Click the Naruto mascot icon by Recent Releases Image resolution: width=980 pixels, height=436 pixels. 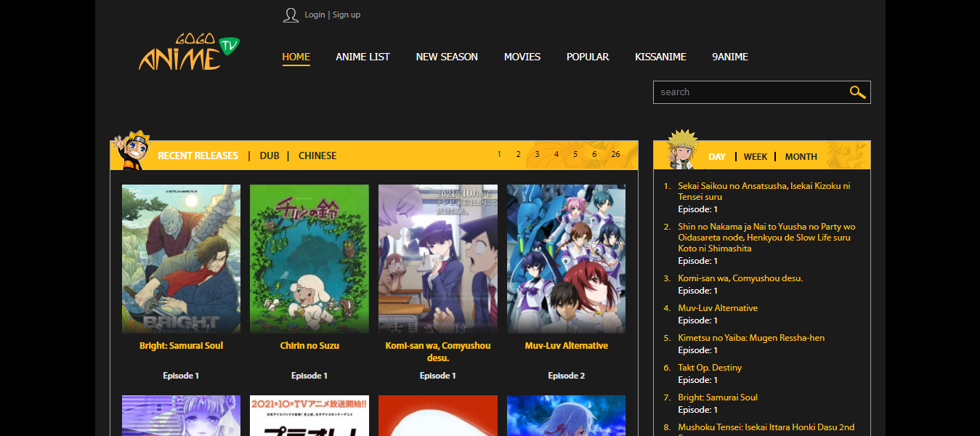[x=133, y=150]
